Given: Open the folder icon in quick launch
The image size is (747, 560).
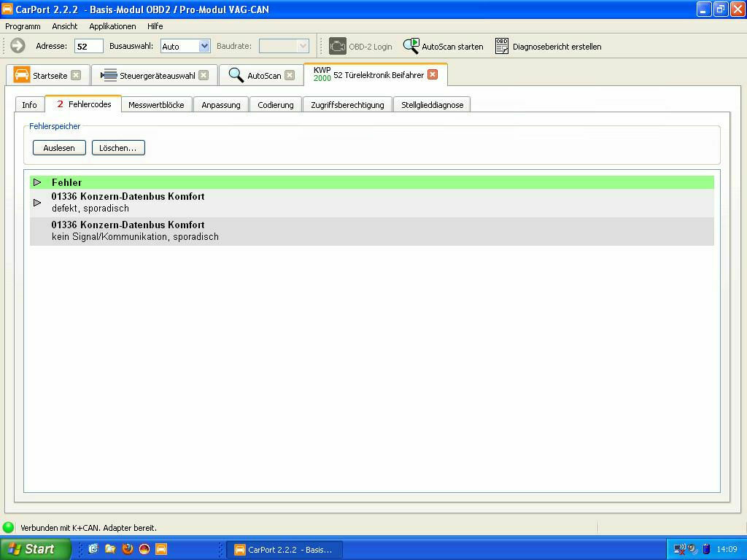Looking at the screenshot, I should (111, 549).
